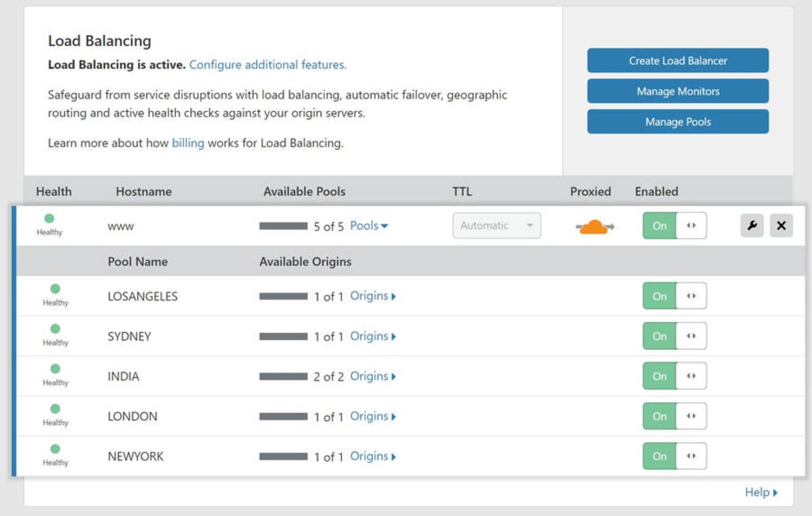Image resolution: width=812 pixels, height=516 pixels.
Task: Toggle the INDIA pool enabled switch
Action: tap(674, 376)
